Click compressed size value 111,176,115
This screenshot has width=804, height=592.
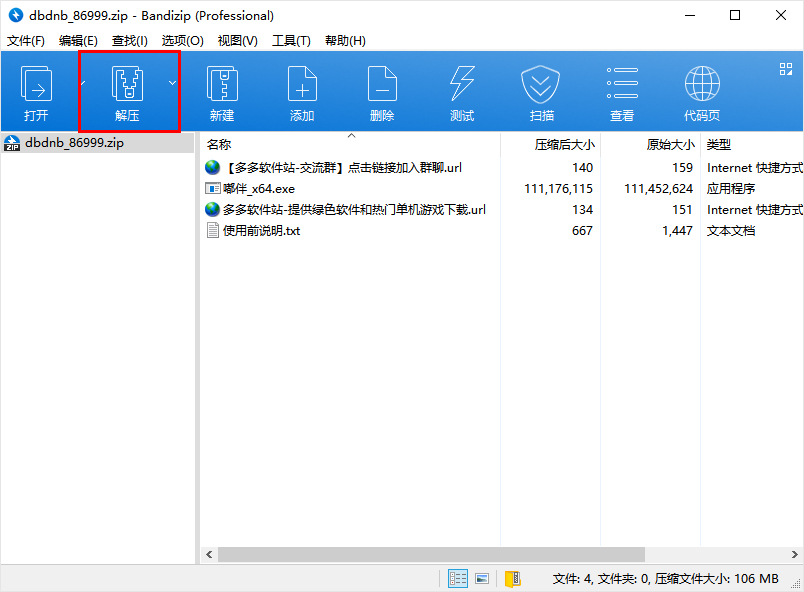pos(558,189)
